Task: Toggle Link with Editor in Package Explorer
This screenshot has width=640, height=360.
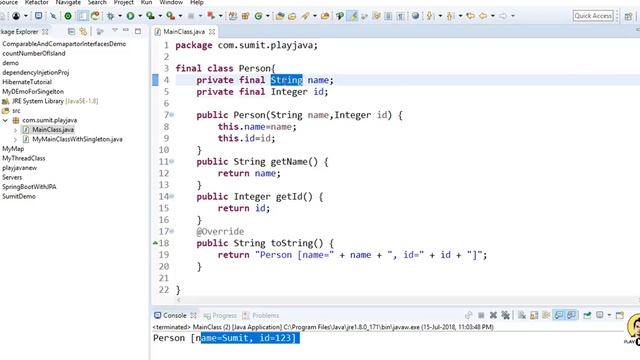Action: coord(83,31)
